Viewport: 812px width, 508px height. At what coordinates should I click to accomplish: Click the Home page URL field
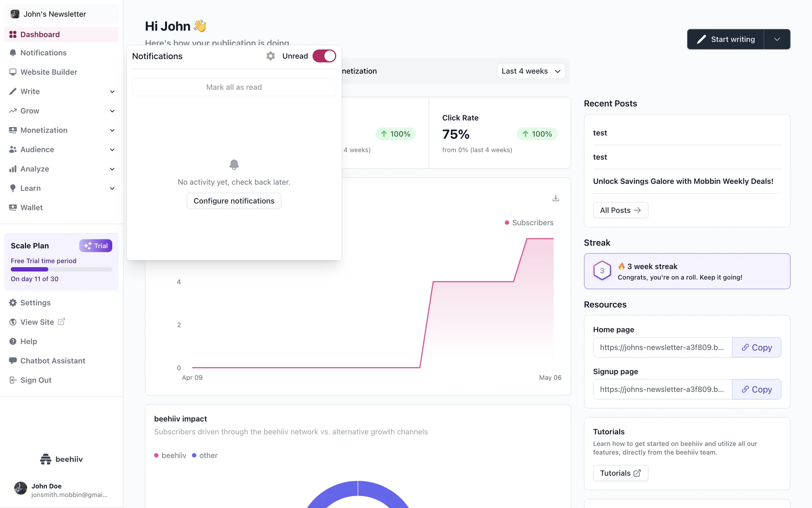tap(662, 348)
